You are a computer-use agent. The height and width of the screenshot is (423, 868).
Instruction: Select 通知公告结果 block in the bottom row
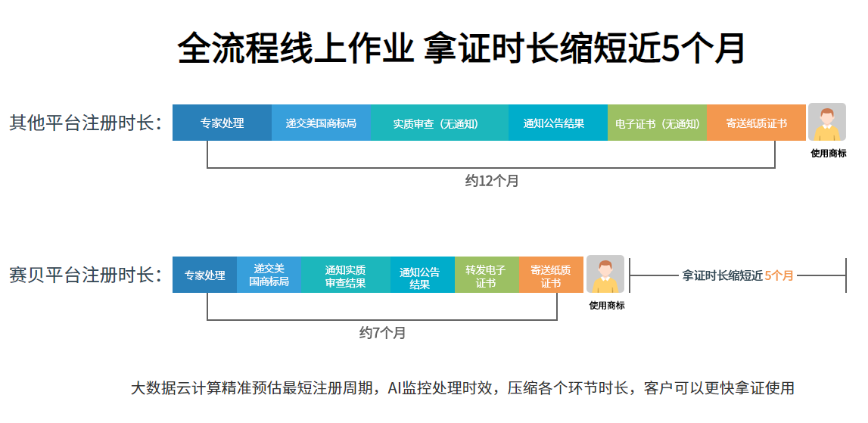click(x=422, y=275)
